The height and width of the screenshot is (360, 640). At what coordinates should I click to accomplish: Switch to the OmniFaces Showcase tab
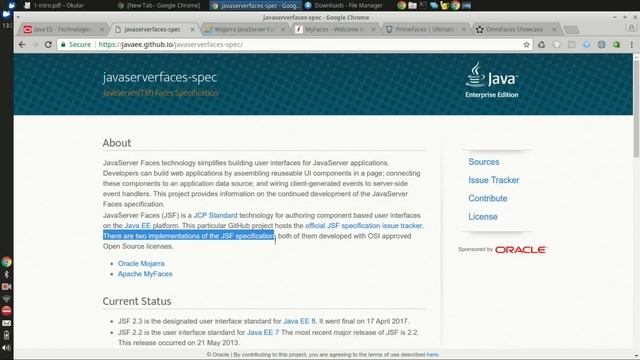515,29
